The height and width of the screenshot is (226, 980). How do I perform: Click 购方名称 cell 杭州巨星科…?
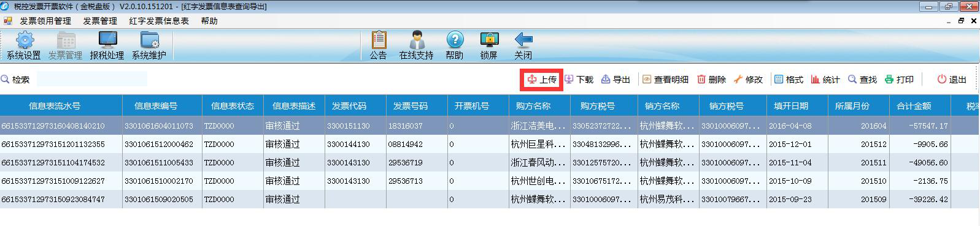click(540, 144)
